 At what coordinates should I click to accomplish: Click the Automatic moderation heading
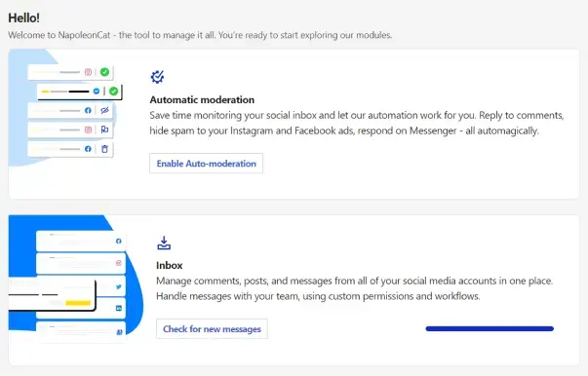(x=202, y=99)
